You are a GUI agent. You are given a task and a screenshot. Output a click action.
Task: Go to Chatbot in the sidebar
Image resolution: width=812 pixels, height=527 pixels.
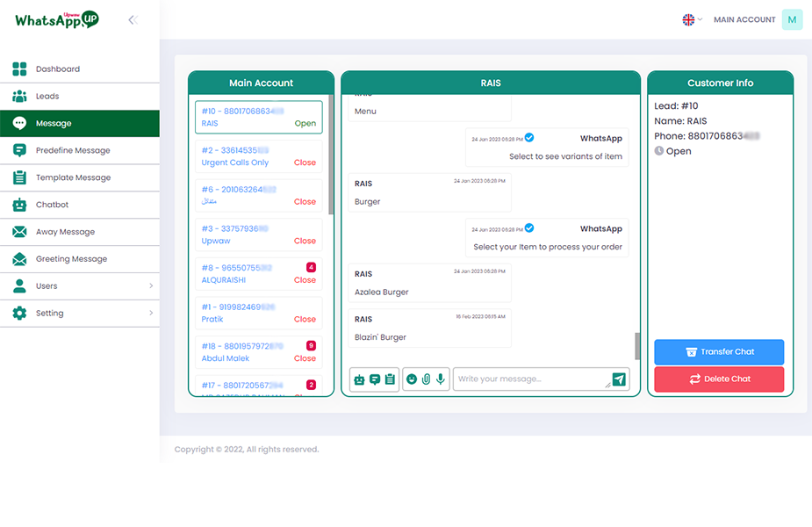(x=52, y=205)
